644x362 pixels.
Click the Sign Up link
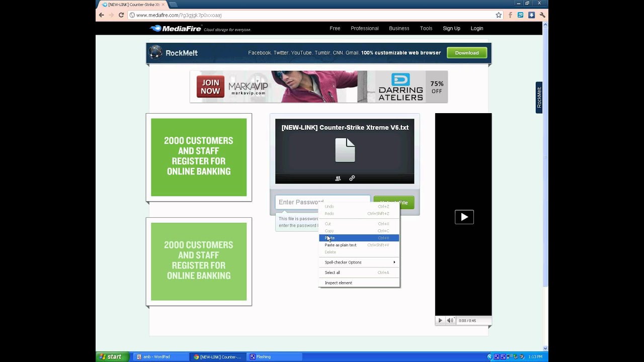pyautogui.click(x=451, y=29)
